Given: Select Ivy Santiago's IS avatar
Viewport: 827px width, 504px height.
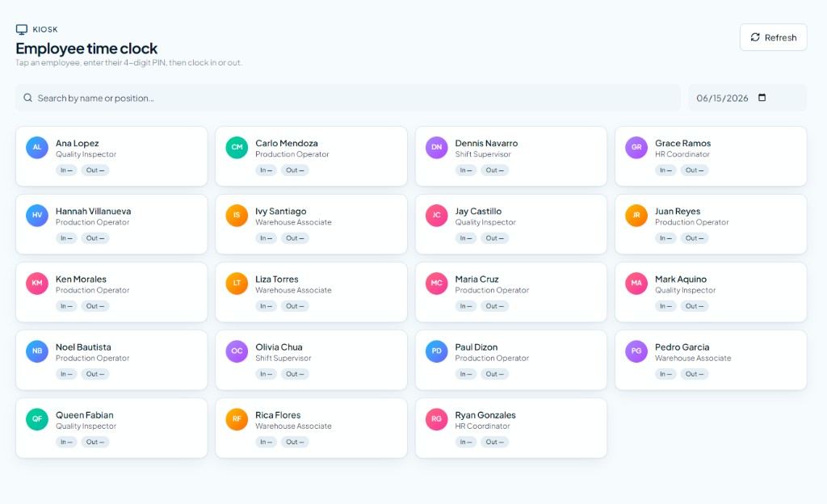Looking at the screenshot, I should click(x=237, y=215).
